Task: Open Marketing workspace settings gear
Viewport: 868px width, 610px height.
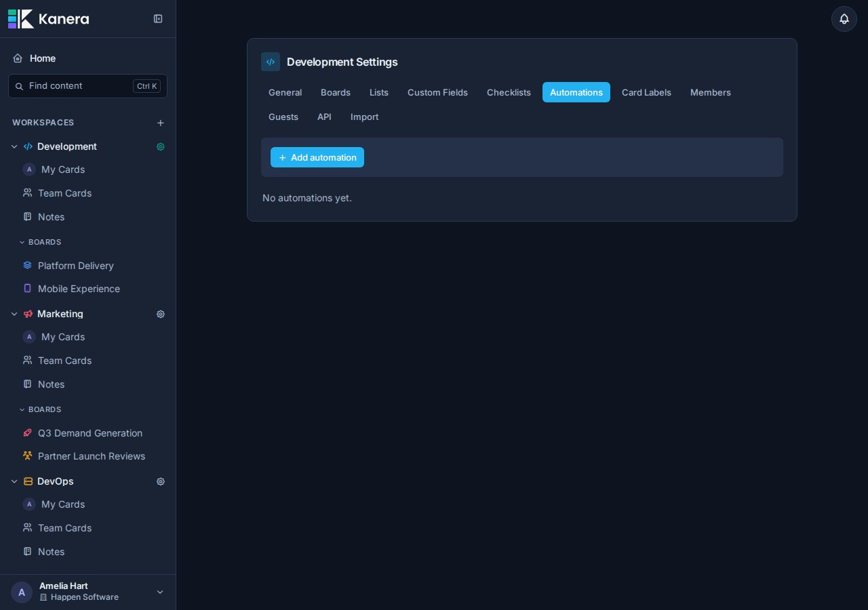Action: 161,314
